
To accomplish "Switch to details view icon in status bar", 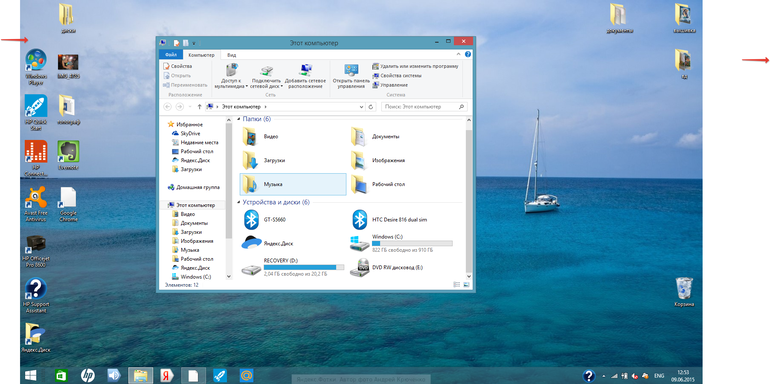I will coord(457,284).
